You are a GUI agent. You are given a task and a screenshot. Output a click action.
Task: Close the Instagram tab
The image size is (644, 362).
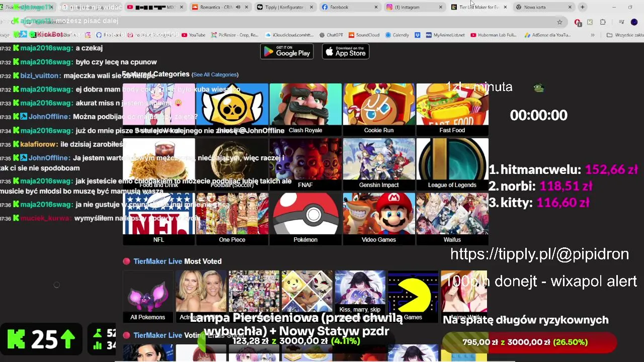coord(441,7)
